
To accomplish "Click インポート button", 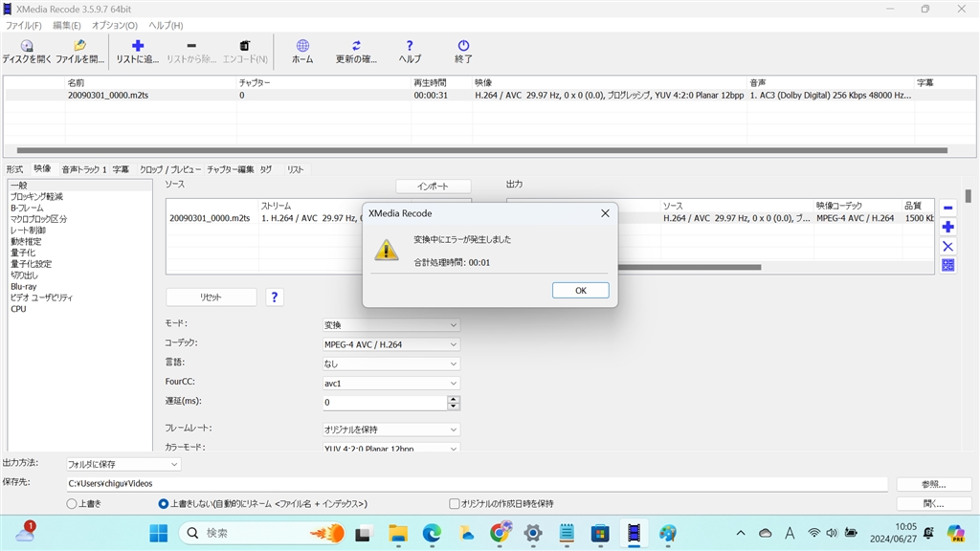I will (x=434, y=187).
